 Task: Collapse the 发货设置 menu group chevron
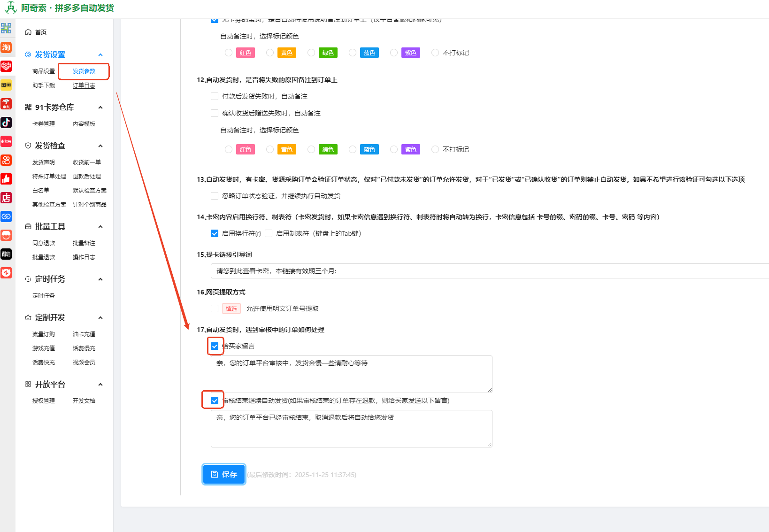[100, 55]
